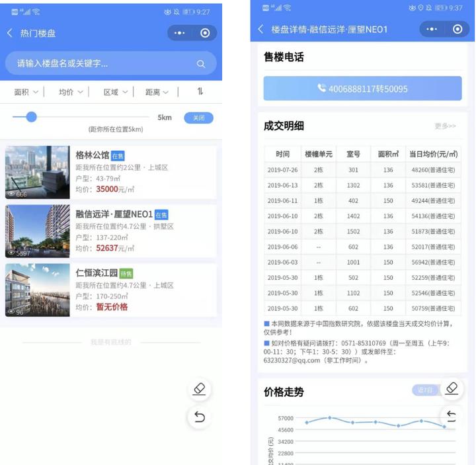
Task: Tap the search magnifier icon
Action: click(201, 63)
